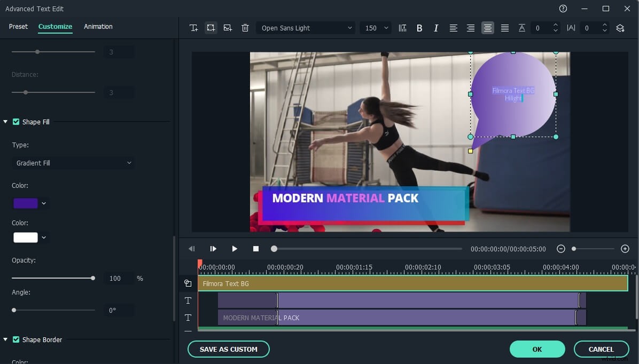Open the text layers icon on toolbar right
639x364 pixels.
click(x=620, y=28)
